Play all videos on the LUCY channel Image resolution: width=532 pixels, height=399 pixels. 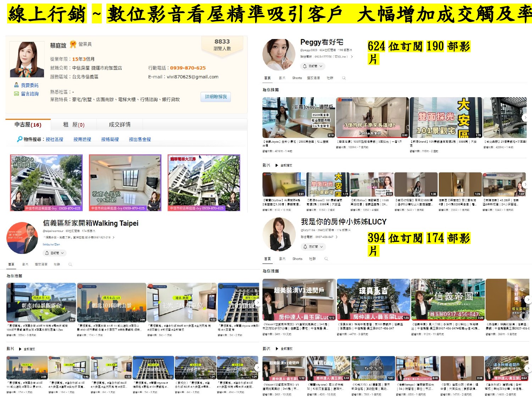click(x=283, y=349)
